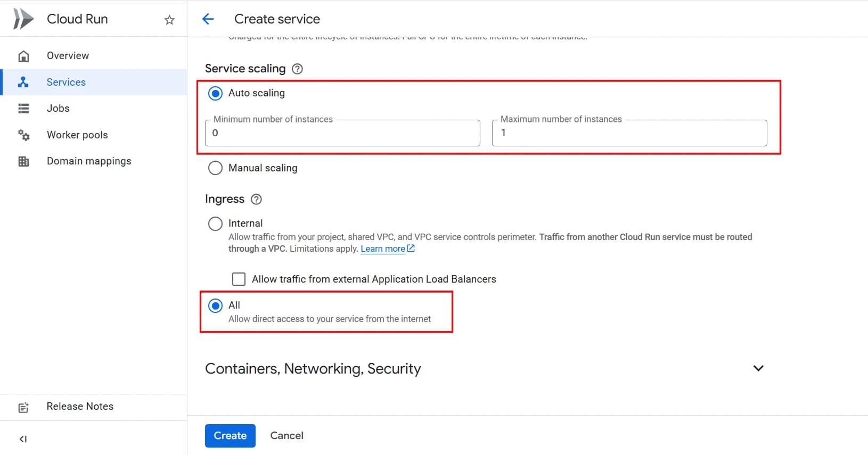The image size is (868, 455).
Task: Expand the Containers, Networking, Security section
Action: pyautogui.click(x=758, y=368)
